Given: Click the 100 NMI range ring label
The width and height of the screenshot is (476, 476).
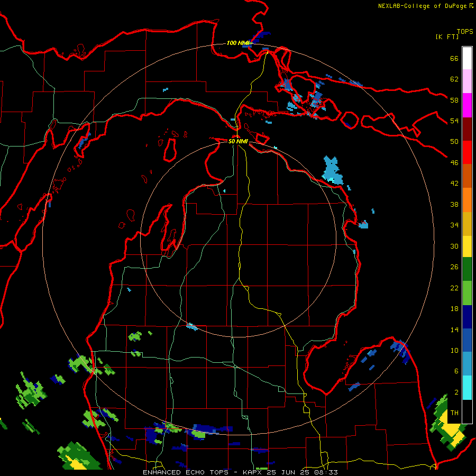Looking at the screenshot, I should tap(238, 43).
